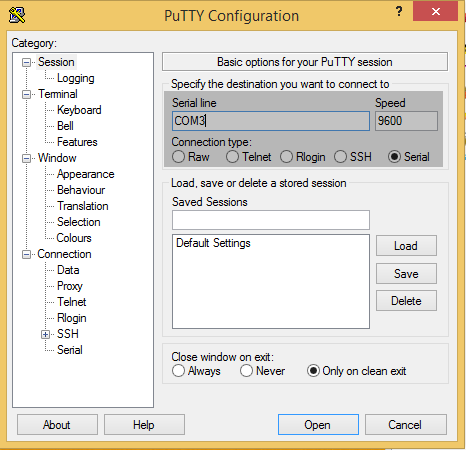Click into the Saved Sessions name field
The height and width of the screenshot is (450, 466).
(x=271, y=220)
